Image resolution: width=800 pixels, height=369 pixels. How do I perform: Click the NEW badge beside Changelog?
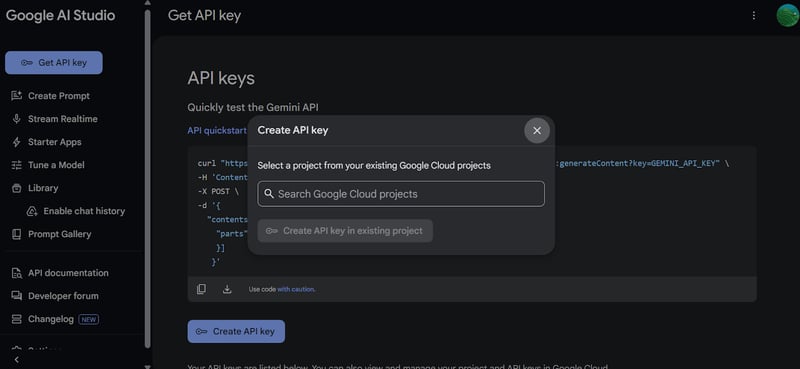89,319
